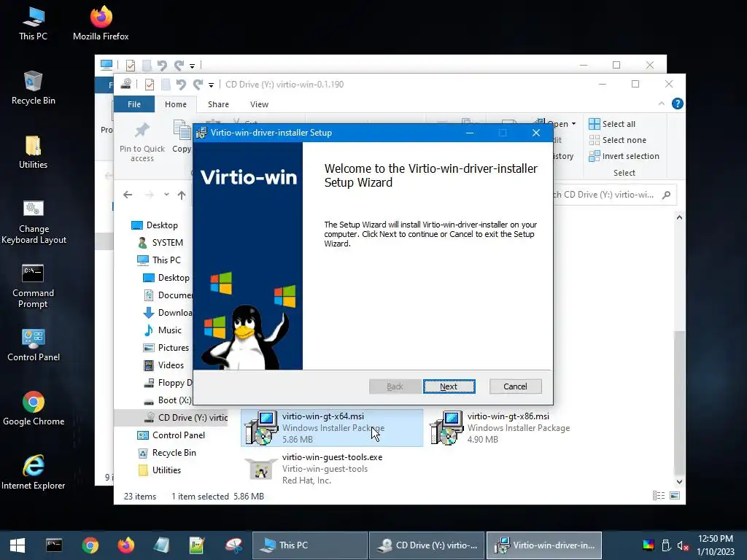
Task: Select Music in the navigation pane
Action: (163, 330)
